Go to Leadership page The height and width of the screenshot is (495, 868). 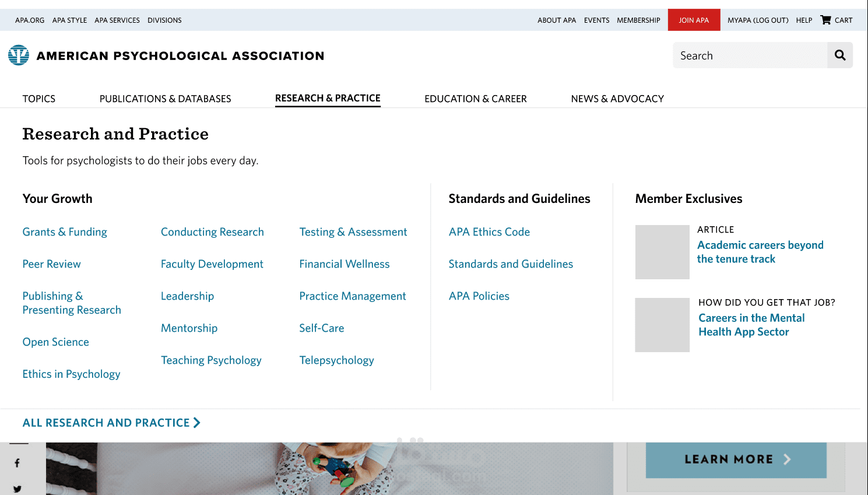point(187,296)
